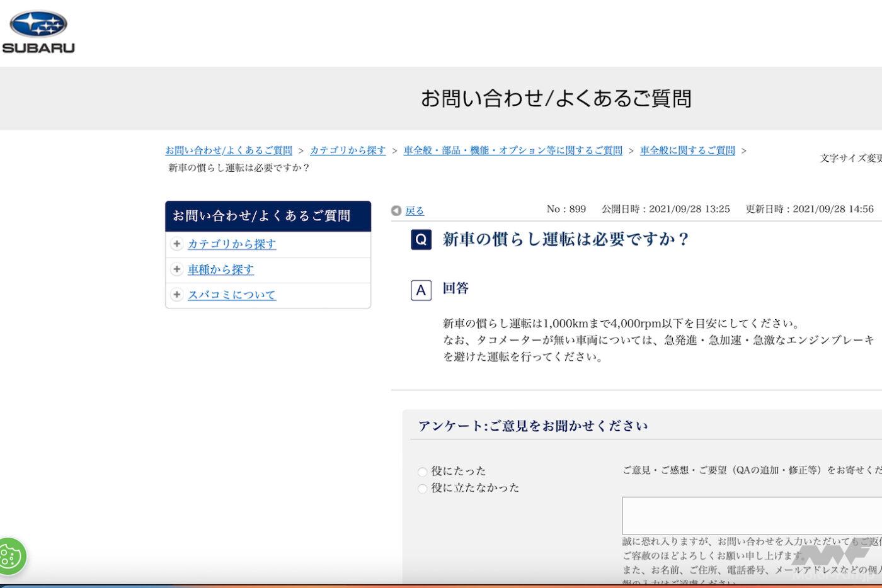Click the 戻る back link
This screenshot has width=882, height=588.
tap(415, 211)
